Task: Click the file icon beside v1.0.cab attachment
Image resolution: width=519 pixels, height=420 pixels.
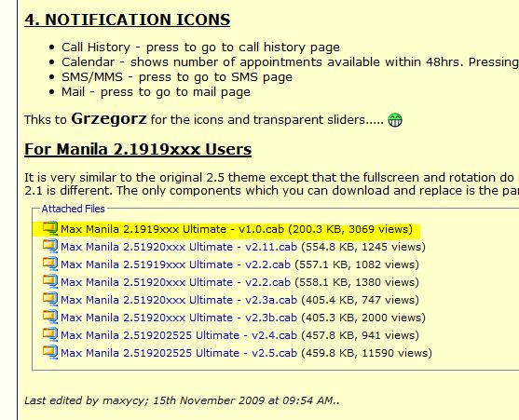Action: (x=50, y=228)
